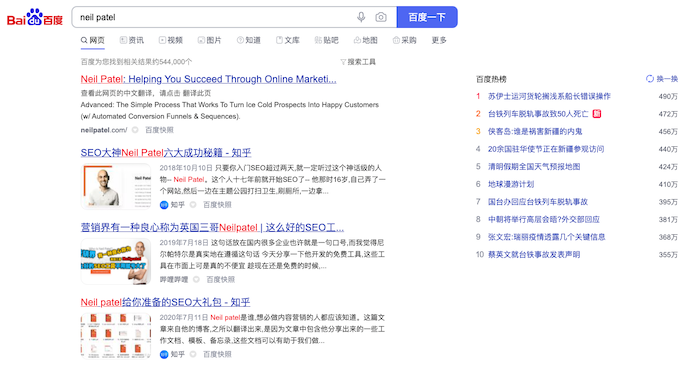Open the 图片 tab
Viewport: 700px width, 365px height.
click(209, 40)
